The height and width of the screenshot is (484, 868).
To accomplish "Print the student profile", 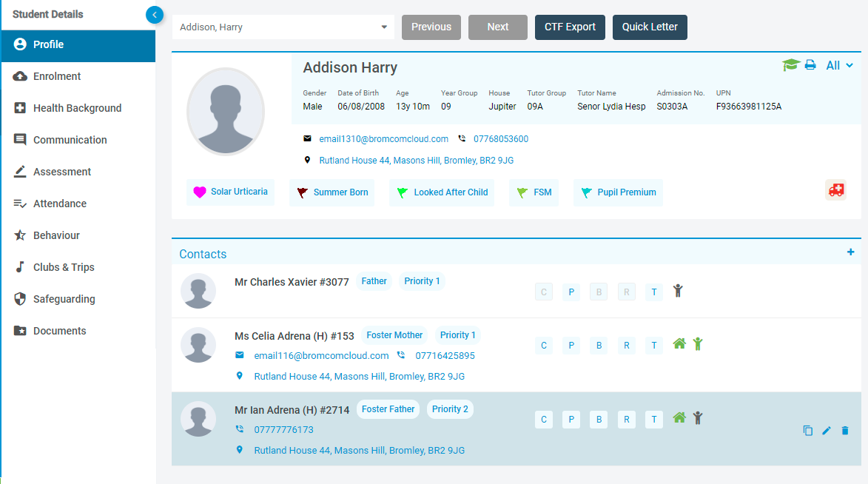I will 810,65.
